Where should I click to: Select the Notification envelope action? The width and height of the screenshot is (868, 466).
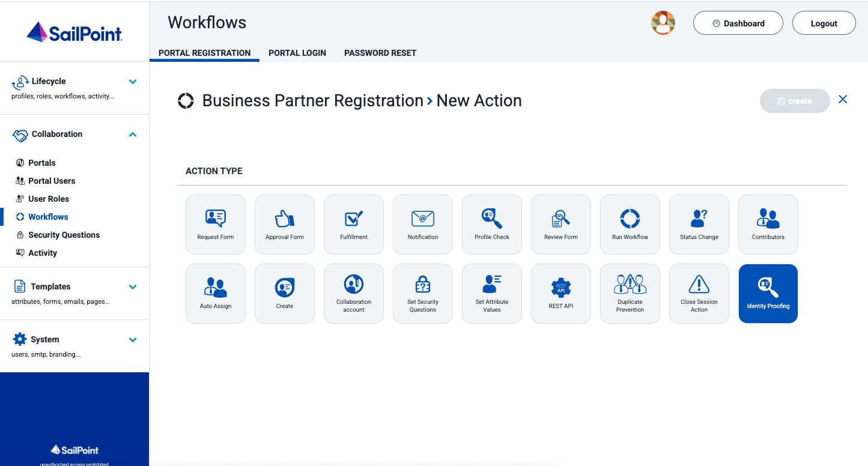coord(423,224)
